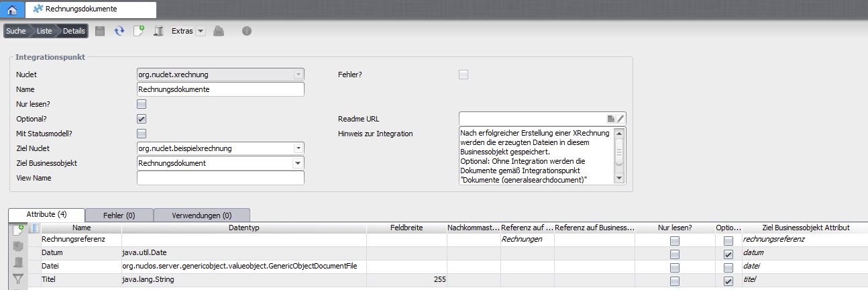Click the 'Rechnungen' reference cell
Viewport: 868px width, 290px height.
click(x=527, y=240)
